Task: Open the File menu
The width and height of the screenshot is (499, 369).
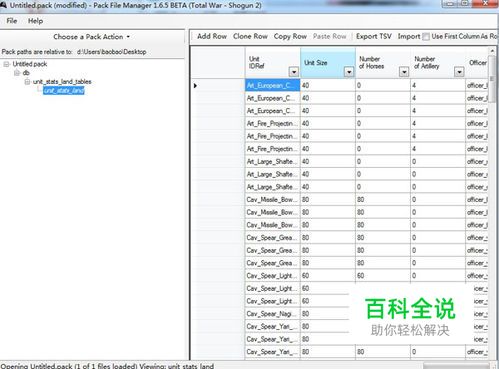Action: click(x=11, y=21)
